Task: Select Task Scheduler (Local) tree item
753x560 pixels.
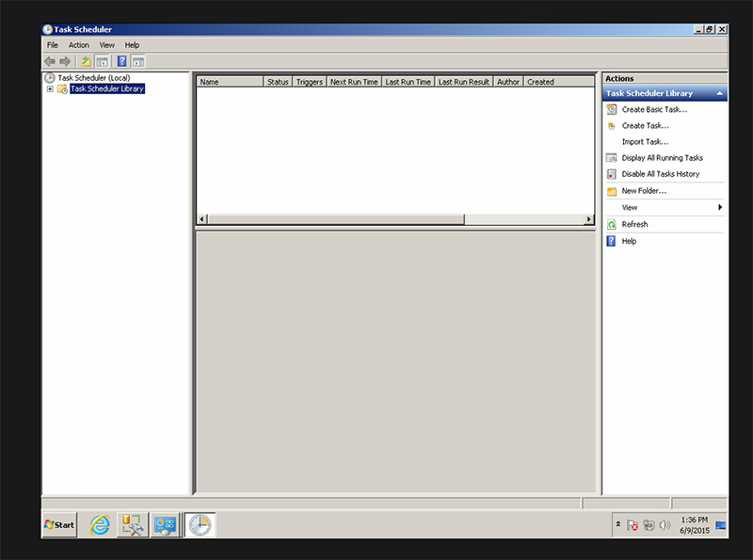Action: 94,78
